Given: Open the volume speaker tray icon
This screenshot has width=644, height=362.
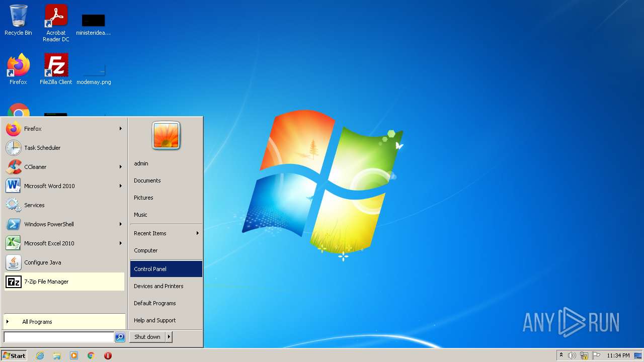Looking at the screenshot, I should (572, 355).
